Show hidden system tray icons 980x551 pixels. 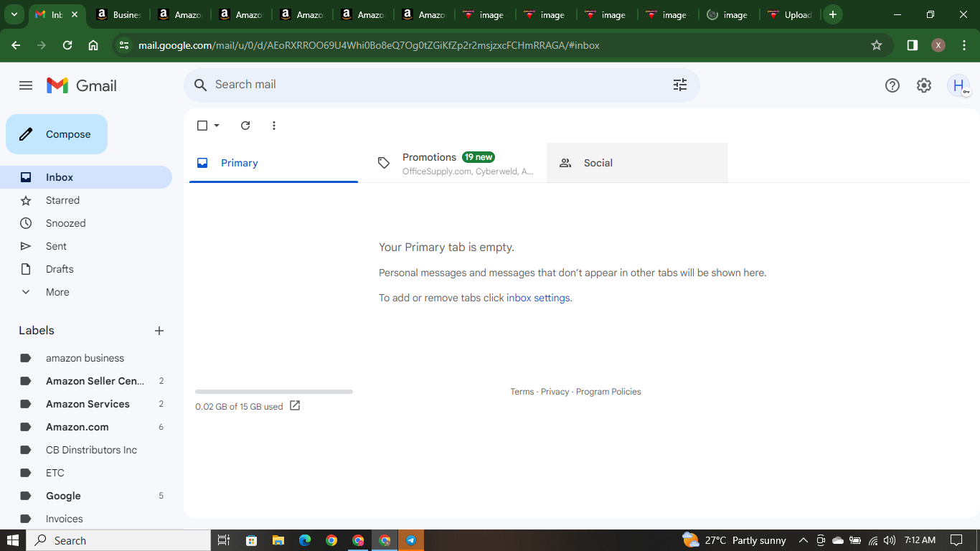803,540
